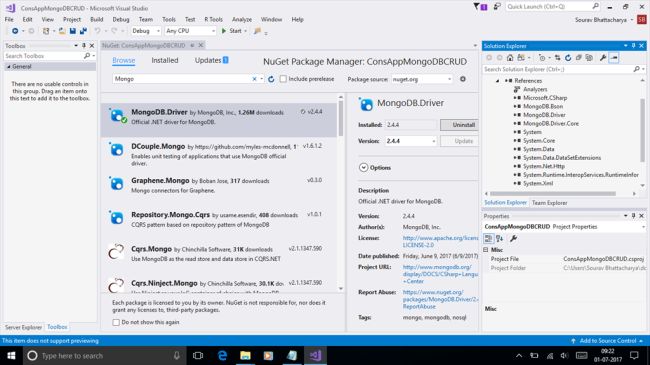This screenshot has width=650, height=365.
Task: Click the Save All toolbar icon
Action: pyautogui.click(x=83, y=31)
